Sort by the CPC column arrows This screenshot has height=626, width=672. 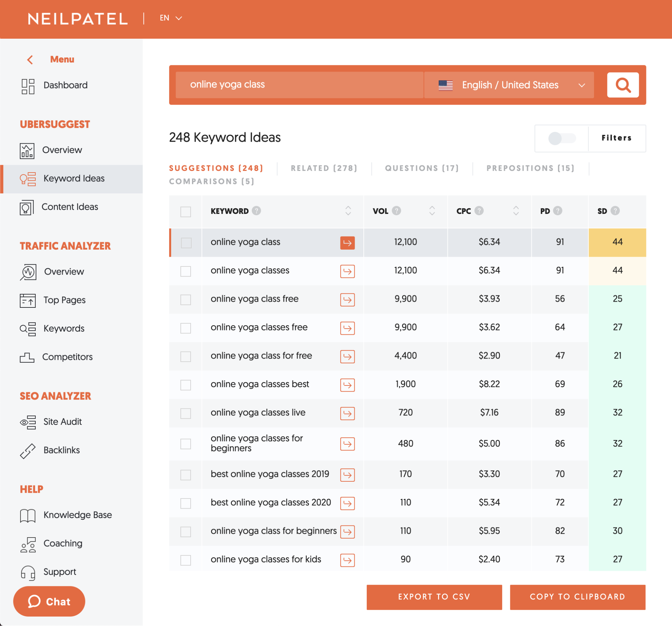516,211
